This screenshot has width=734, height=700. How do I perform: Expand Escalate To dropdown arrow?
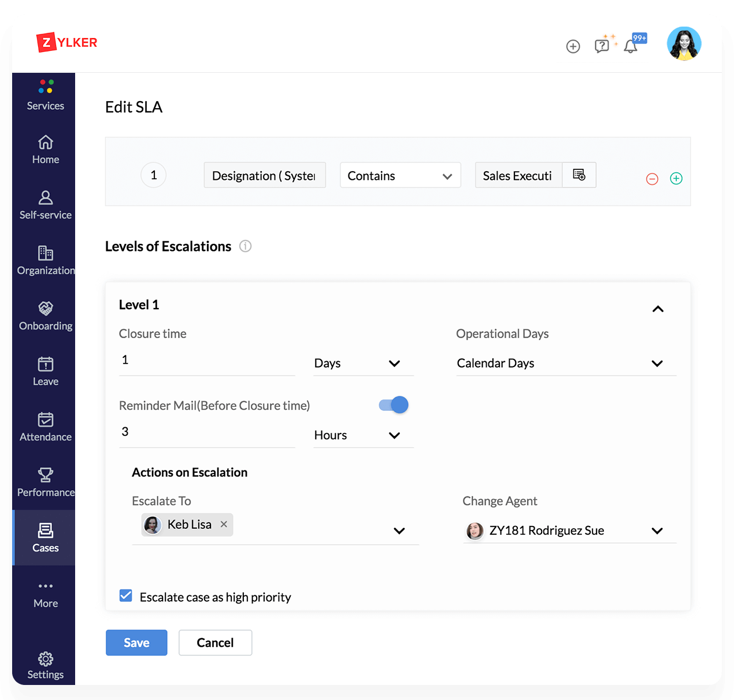[x=399, y=531]
